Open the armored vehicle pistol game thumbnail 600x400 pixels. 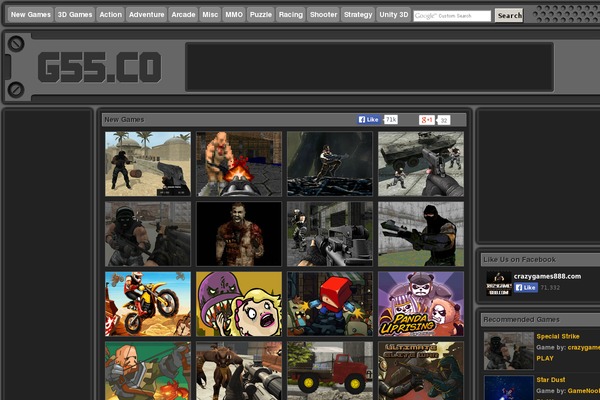(x=421, y=164)
